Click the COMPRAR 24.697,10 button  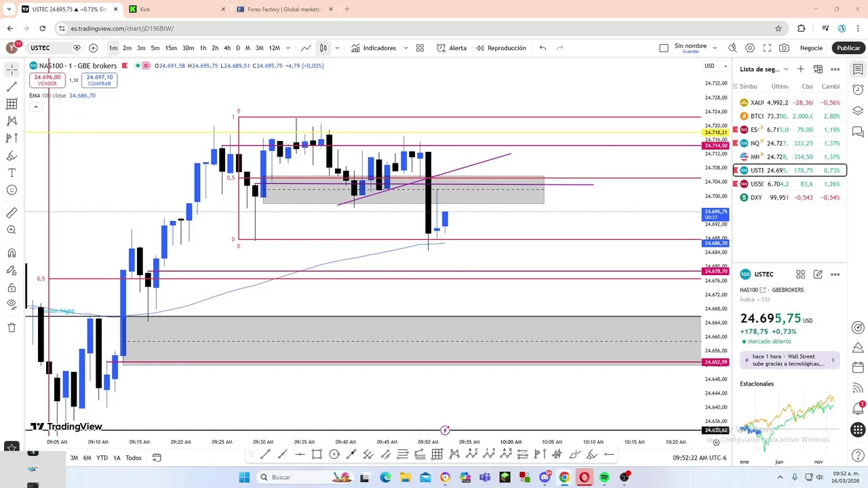tap(100, 80)
